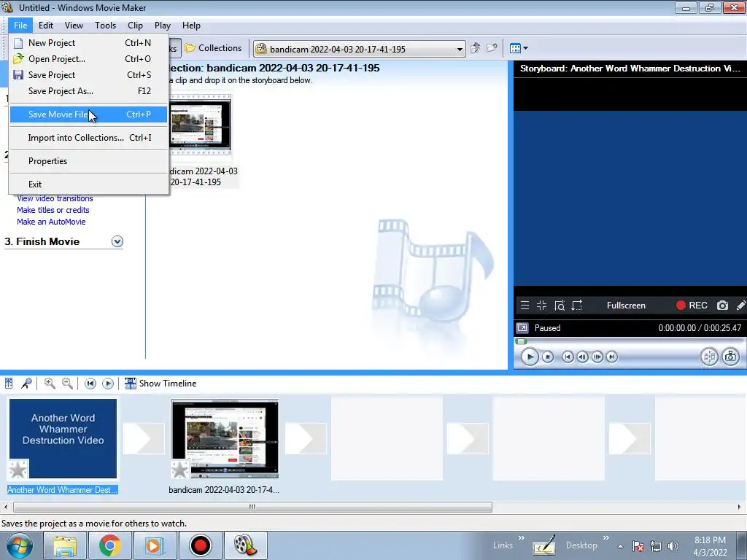Select bandicam clip in storyboard
Image resolution: width=747 pixels, height=560 pixels.
(x=225, y=438)
